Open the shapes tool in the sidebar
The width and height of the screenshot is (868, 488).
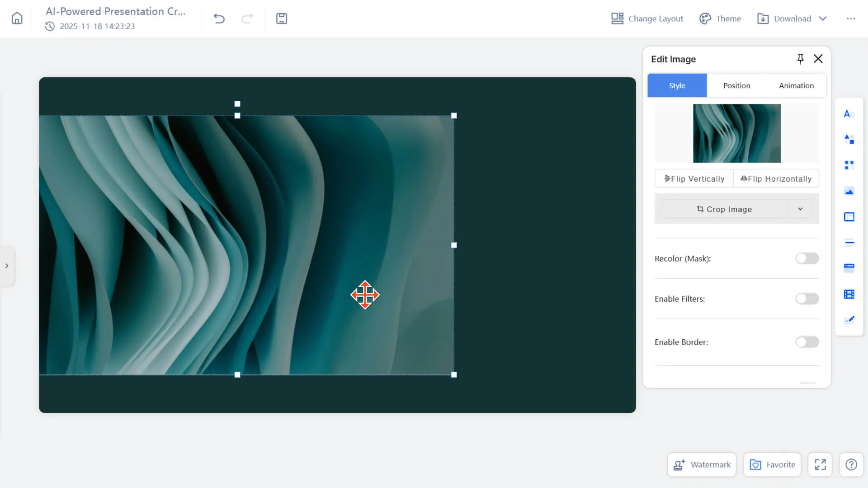849,140
